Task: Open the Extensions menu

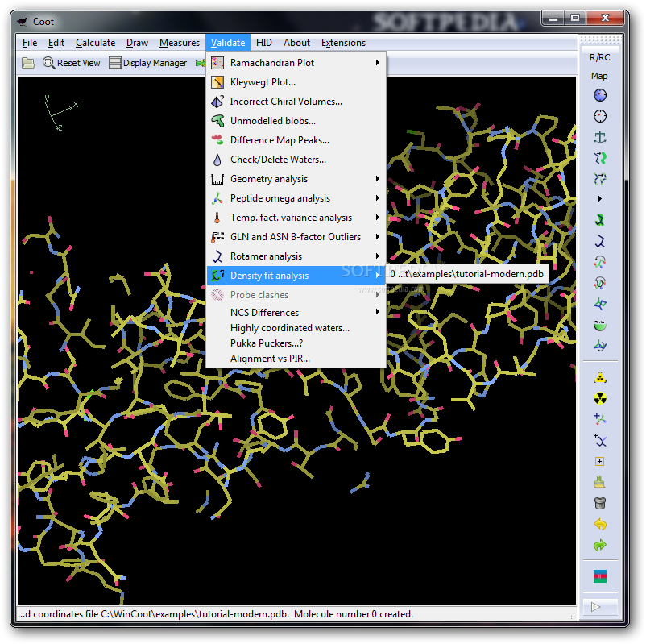Action: (344, 43)
